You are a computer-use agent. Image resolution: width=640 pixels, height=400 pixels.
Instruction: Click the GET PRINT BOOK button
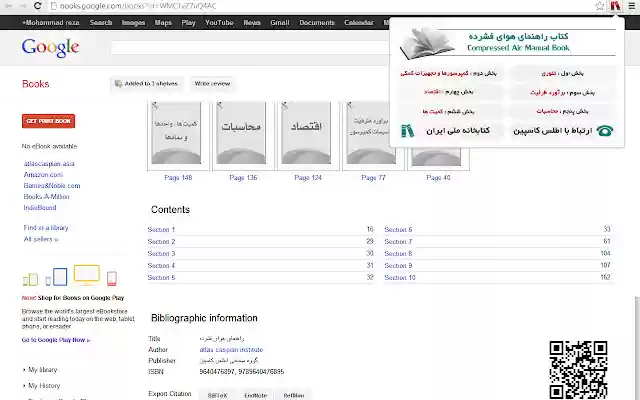[49, 121]
